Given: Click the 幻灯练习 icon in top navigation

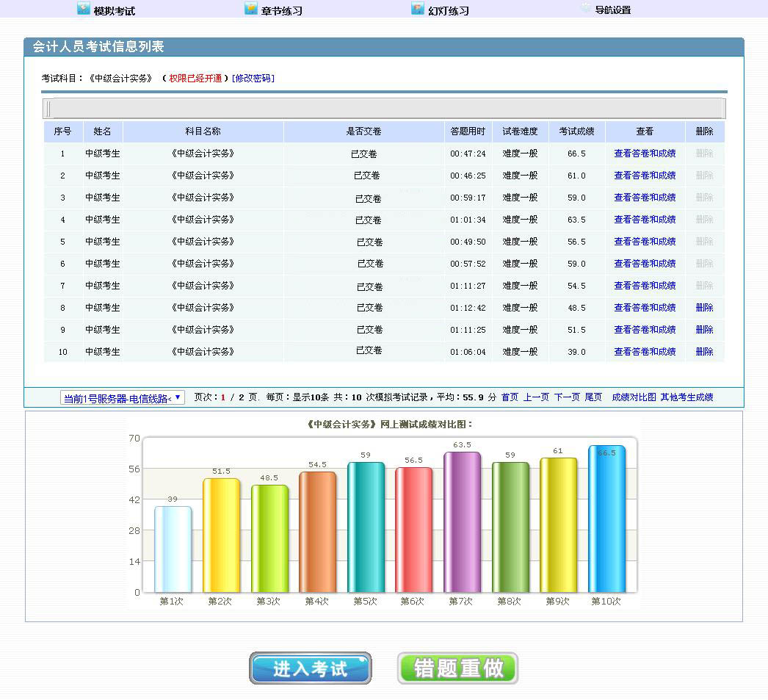Looking at the screenshot, I should point(418,10).
